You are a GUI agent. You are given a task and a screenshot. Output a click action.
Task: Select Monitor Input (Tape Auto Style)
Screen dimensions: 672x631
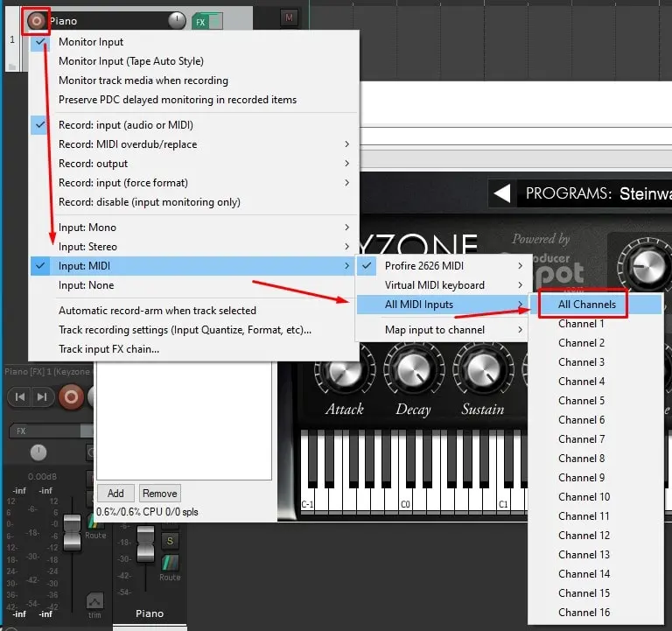[193, 61]
